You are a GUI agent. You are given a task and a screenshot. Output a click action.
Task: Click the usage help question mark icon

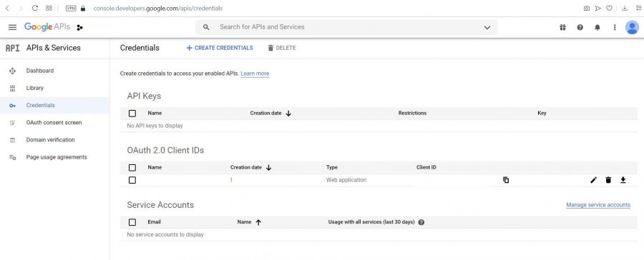(421, 222)
